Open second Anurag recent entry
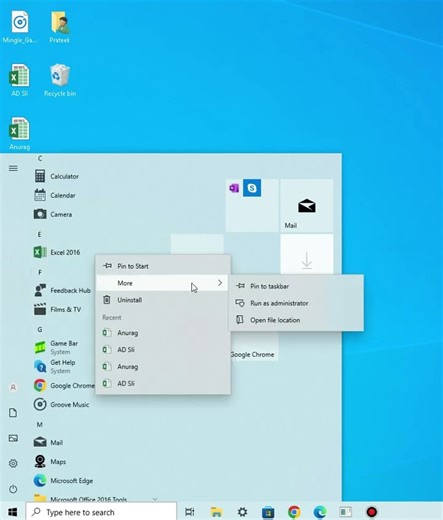443x520 pixels. [163, 367]
